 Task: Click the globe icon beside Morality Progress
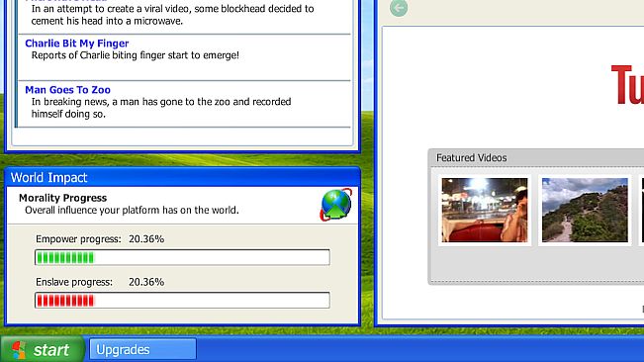point(336,205)
